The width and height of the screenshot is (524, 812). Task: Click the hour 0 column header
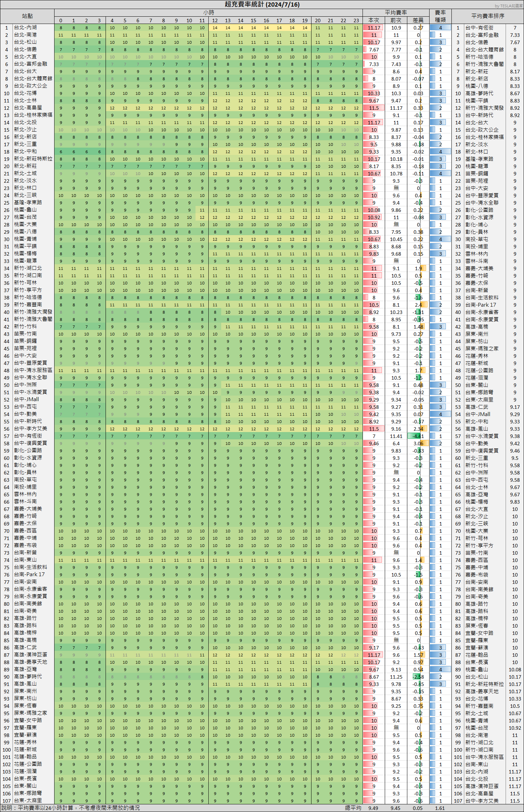(x=61, y=20)
